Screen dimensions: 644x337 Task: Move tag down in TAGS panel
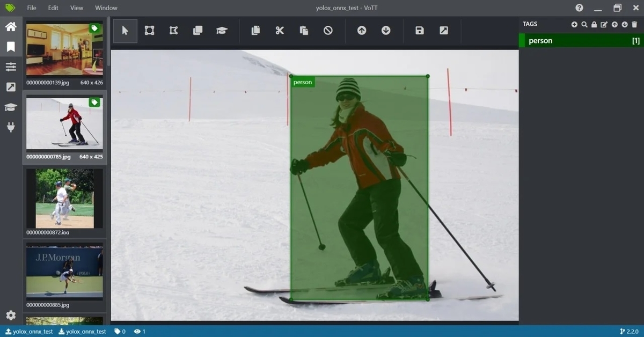coord(625,25)
